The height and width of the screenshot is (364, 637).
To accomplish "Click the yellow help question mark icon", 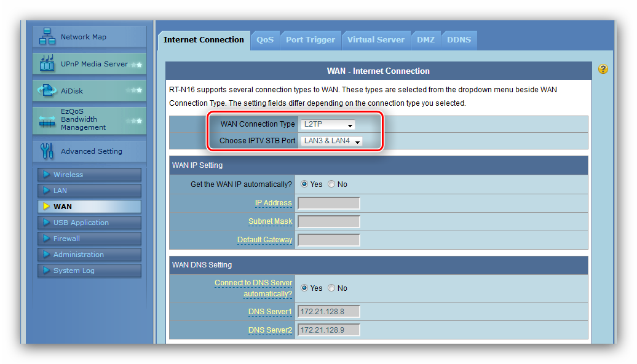I will point(603,69).
